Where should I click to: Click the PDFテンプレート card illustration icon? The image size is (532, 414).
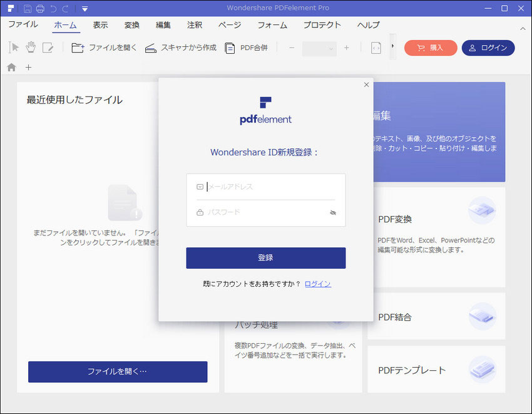point(482,369)
